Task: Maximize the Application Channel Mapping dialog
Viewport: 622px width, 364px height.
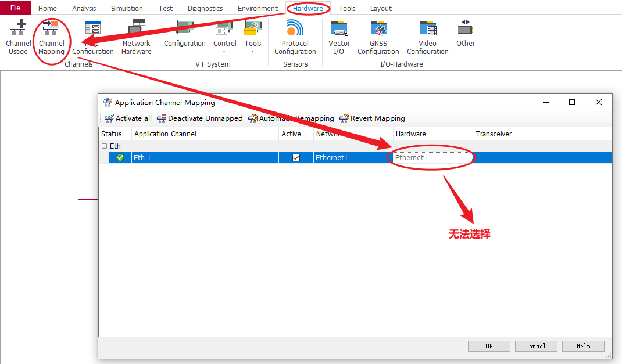Action: click(x=572, y=102)
